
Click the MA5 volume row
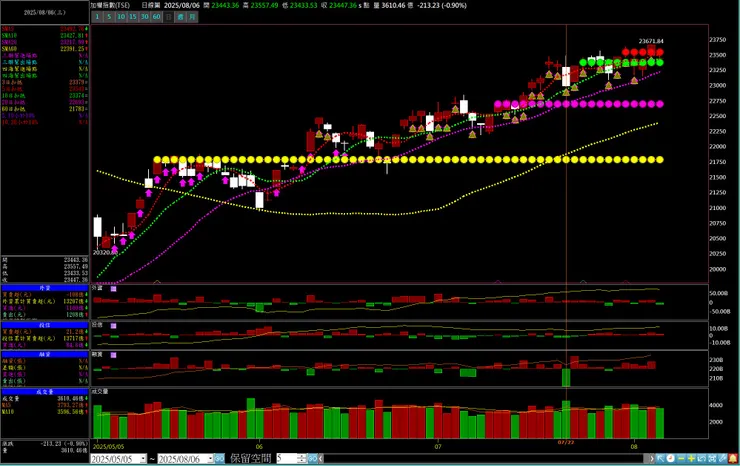tap(44, 405)
